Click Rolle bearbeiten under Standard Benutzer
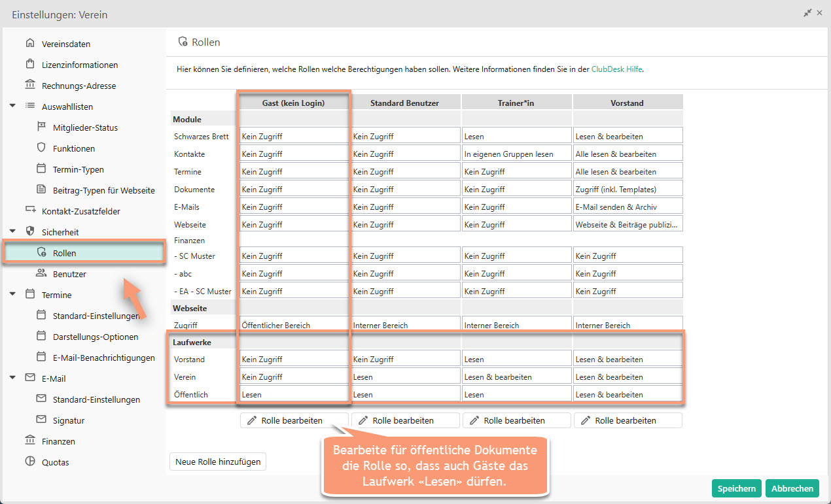831x504 pixels. pyautogui.click(x=406, y=420)
